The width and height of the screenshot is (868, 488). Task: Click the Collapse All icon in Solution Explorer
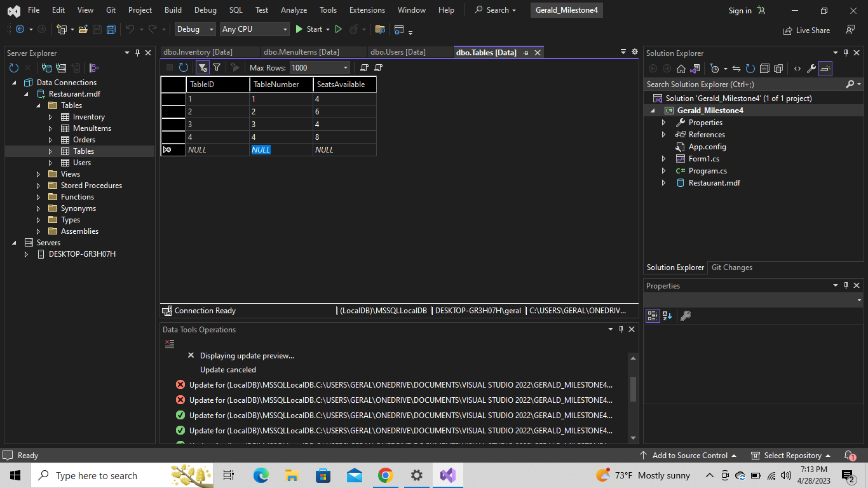click(x=765, y=69)
